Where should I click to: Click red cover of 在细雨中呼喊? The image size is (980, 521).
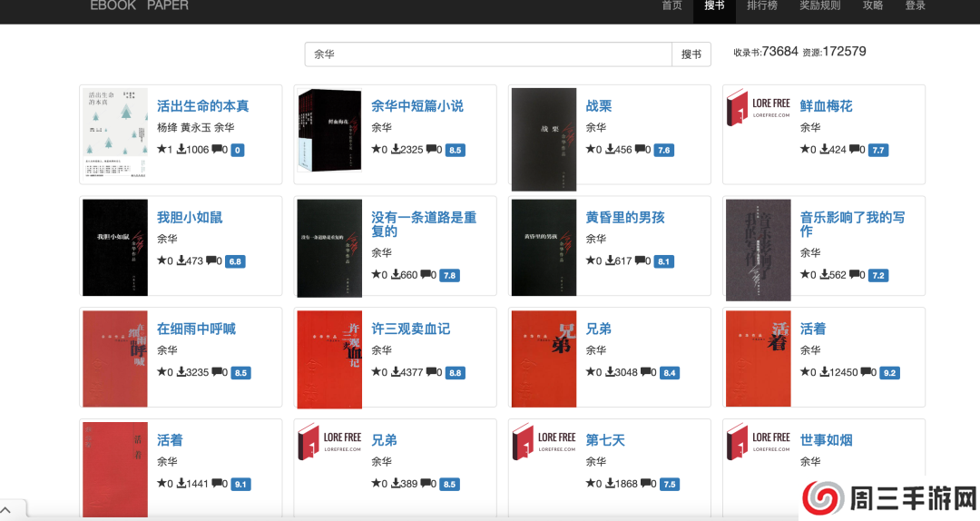click(x=115, y=359)
